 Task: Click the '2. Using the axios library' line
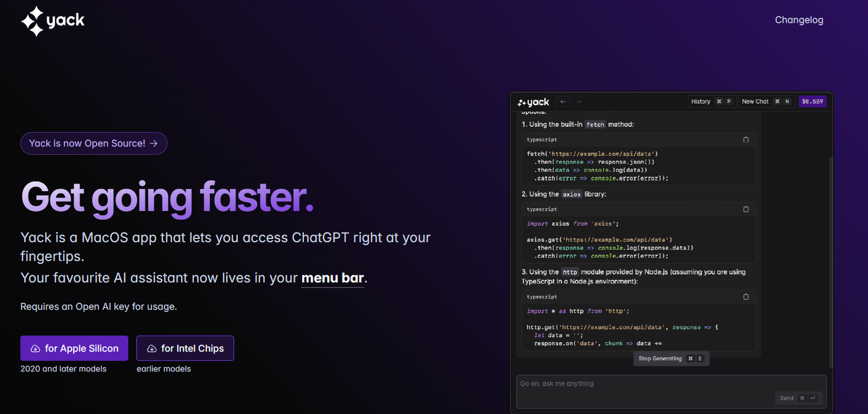(x=564, y=194)
